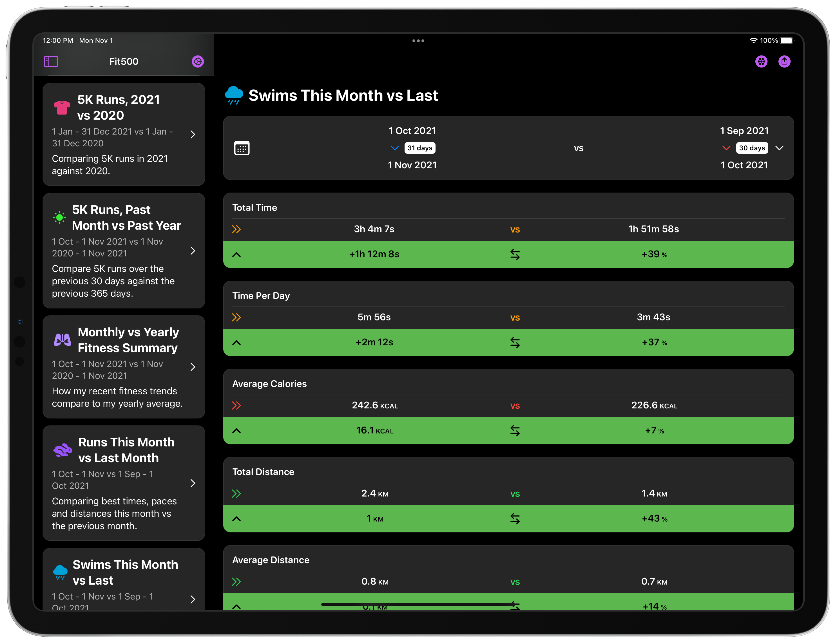Toggle the sidebar panel icon

point(51,61)
